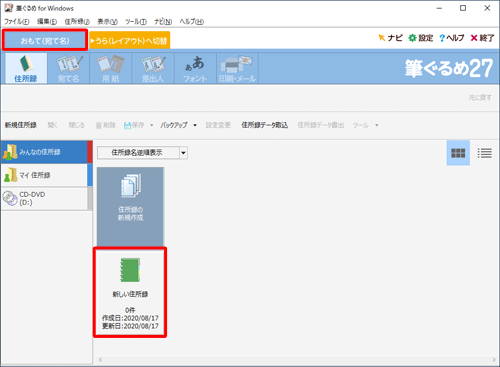The width and height of the screenshot is (500, 367).
Task: Expand the 保存 save dropdown arrow
Action: coord(151,125)
